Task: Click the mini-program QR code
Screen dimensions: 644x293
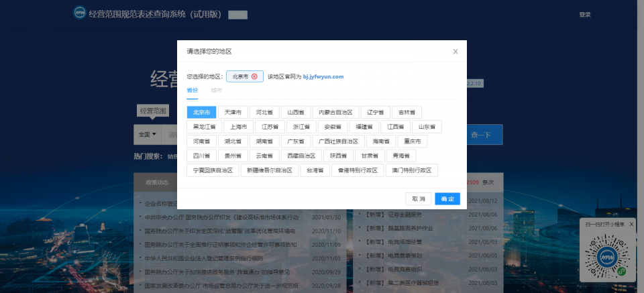Action: (606, 257)
